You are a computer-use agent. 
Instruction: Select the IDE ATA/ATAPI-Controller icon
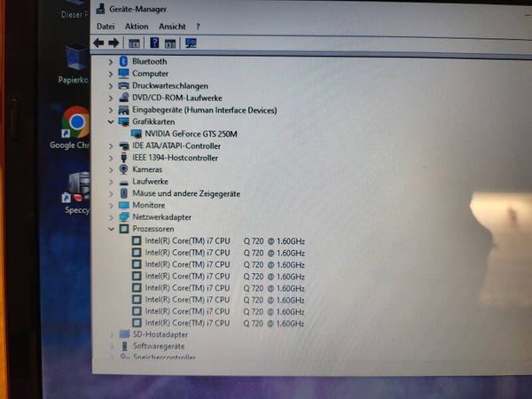pos(124,146)
